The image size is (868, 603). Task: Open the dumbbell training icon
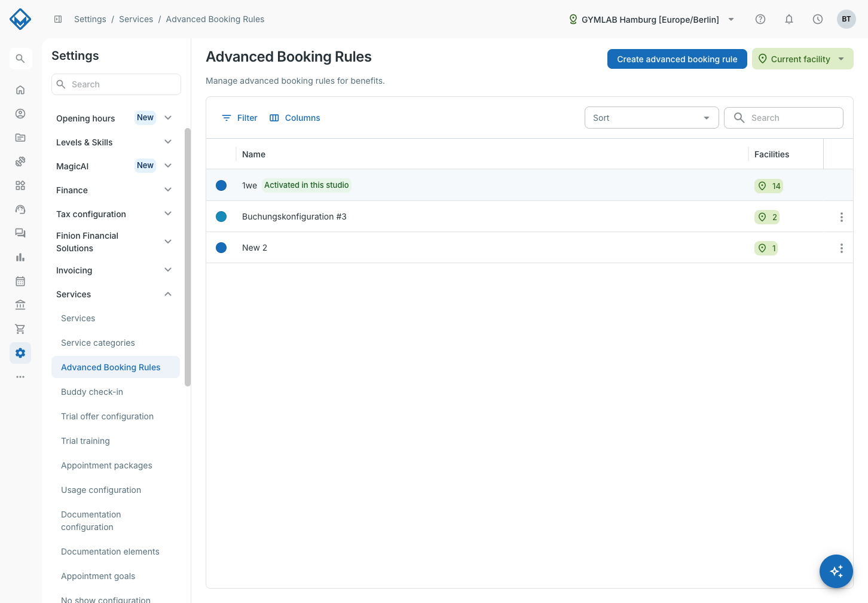20,162
